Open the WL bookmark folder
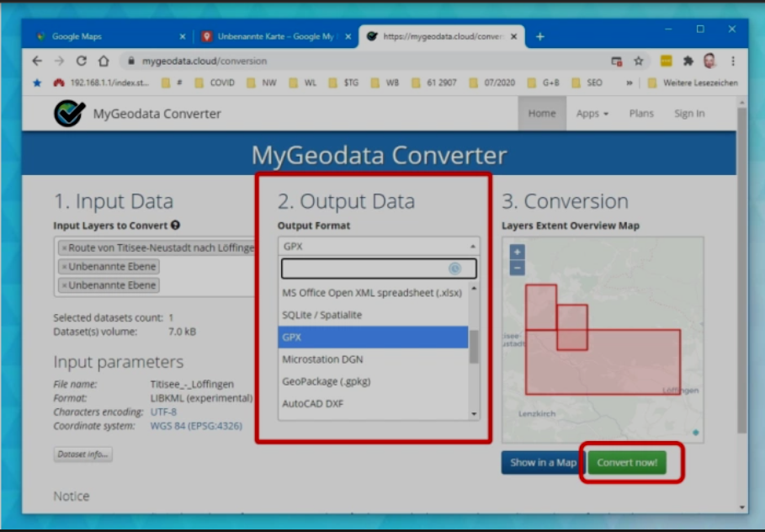 (x=303, y=83)
